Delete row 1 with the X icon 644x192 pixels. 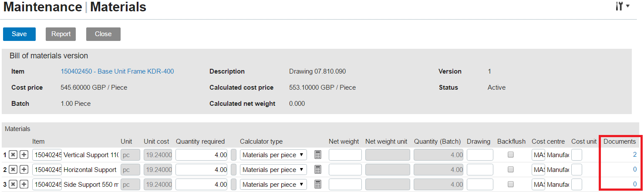point(13,155)
